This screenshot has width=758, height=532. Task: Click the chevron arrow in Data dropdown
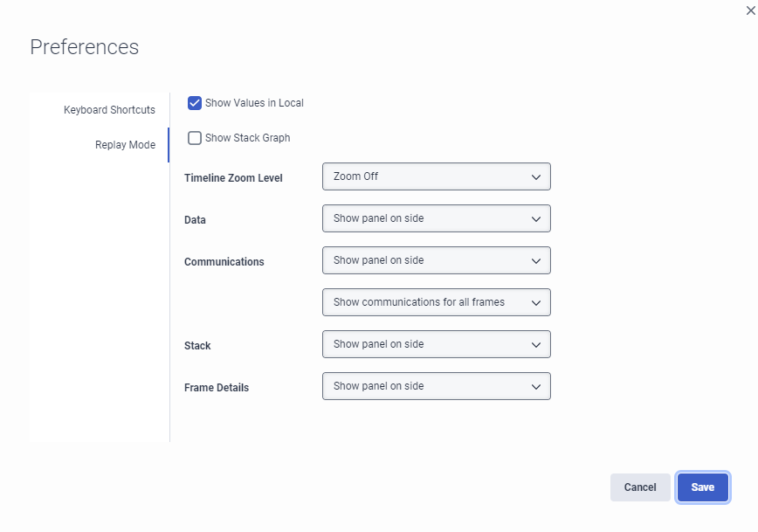[536, 218]
